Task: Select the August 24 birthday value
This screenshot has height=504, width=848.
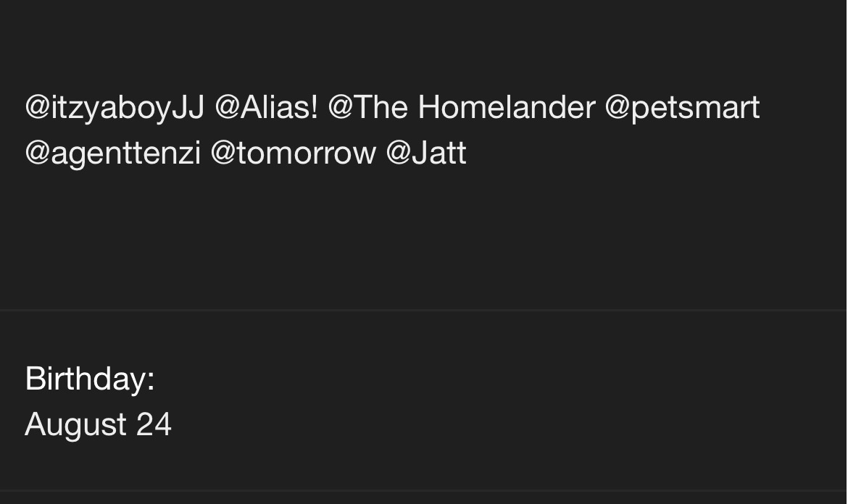Action: (x=99, y=424)
